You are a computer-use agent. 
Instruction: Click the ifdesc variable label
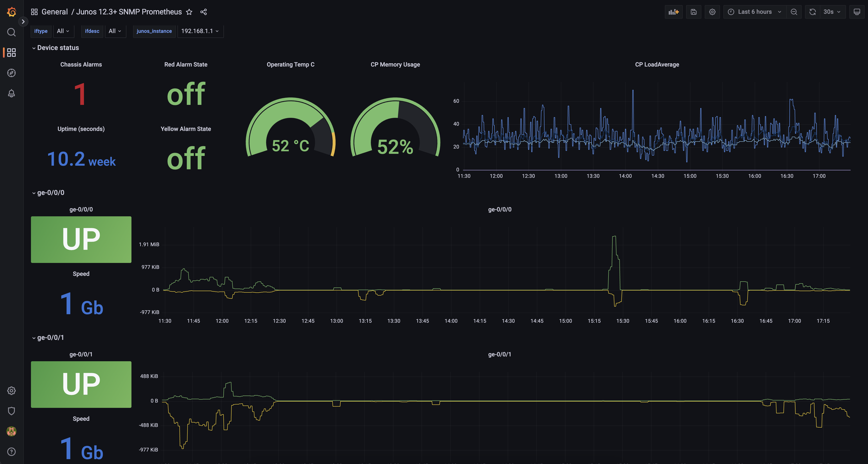(x=92, y=31)
